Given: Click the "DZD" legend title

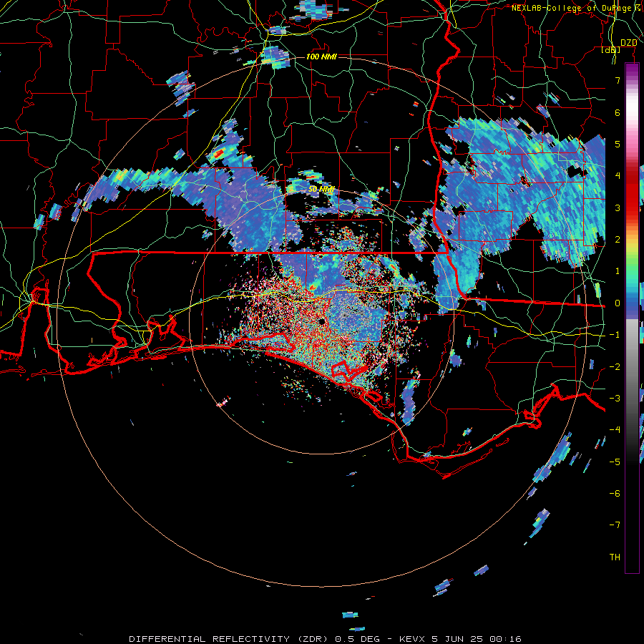Looking at the screenshot, I should tap(628, 43).
